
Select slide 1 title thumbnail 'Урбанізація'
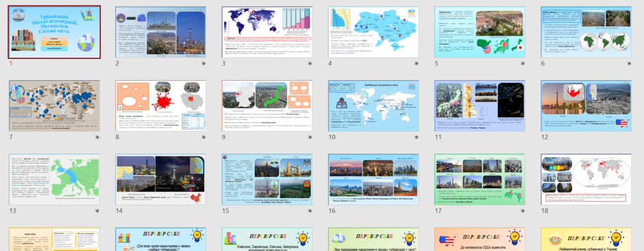54,32
